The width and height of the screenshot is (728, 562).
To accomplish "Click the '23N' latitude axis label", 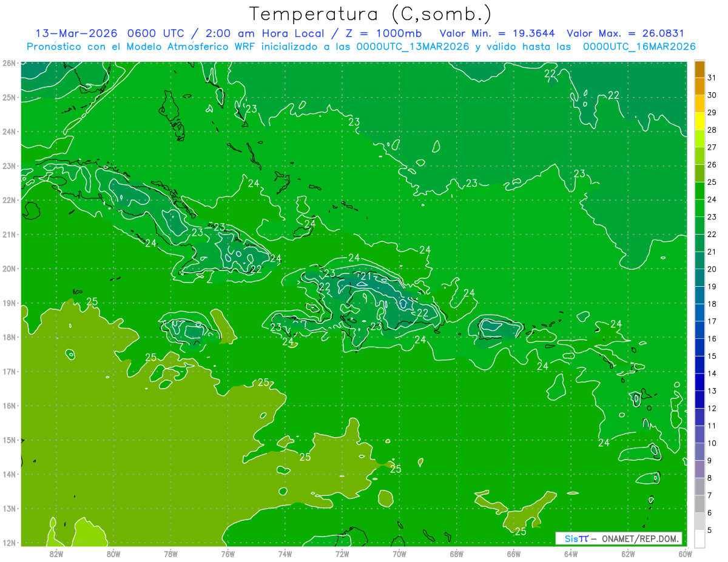I will pos(9,166).
